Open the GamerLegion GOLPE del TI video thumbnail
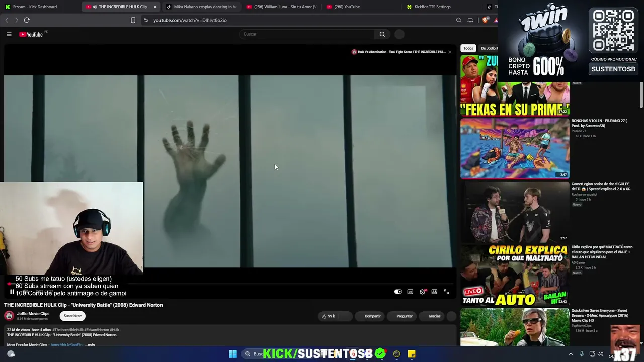The width and height of the screenshot is (644, 362). click(x=515, y=212)
